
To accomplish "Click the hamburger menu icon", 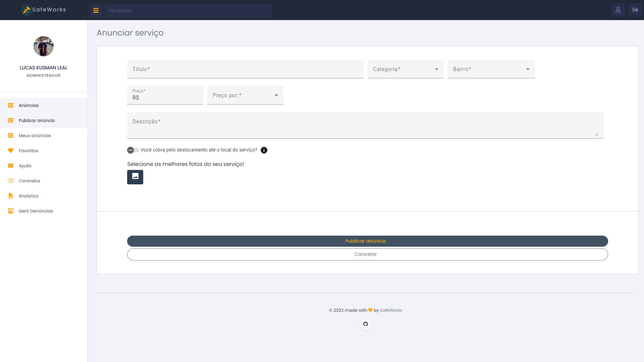I will click(x=96, y=10).
